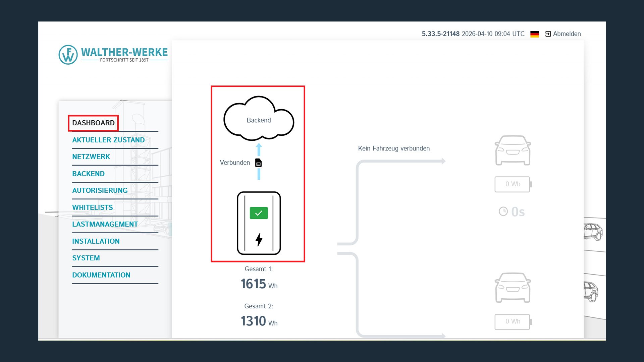Image resolution: width=644 pixels, height=362 pixels.
Task: Click the green checkmark status icon
Action: click(259, 213)
